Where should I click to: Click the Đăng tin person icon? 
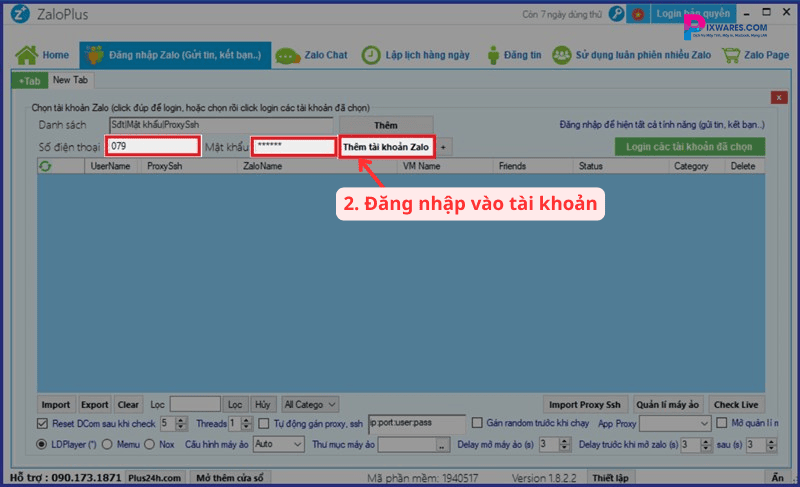[492, 54]
